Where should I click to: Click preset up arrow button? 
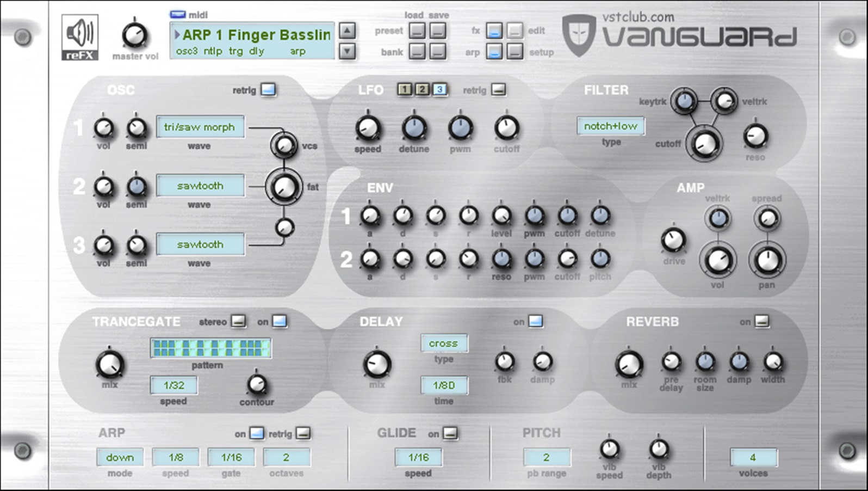click(x=347, y=30)
